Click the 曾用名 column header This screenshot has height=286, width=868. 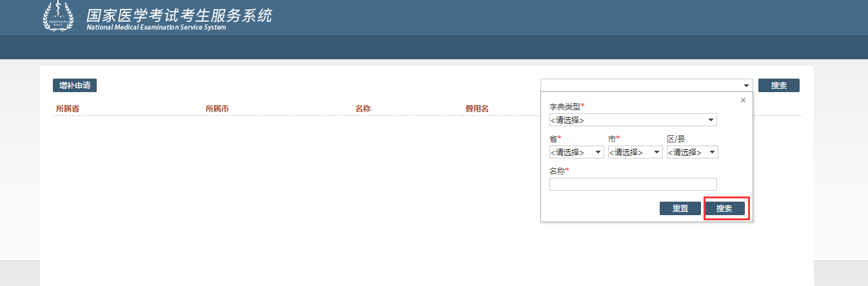pos(477,108)
